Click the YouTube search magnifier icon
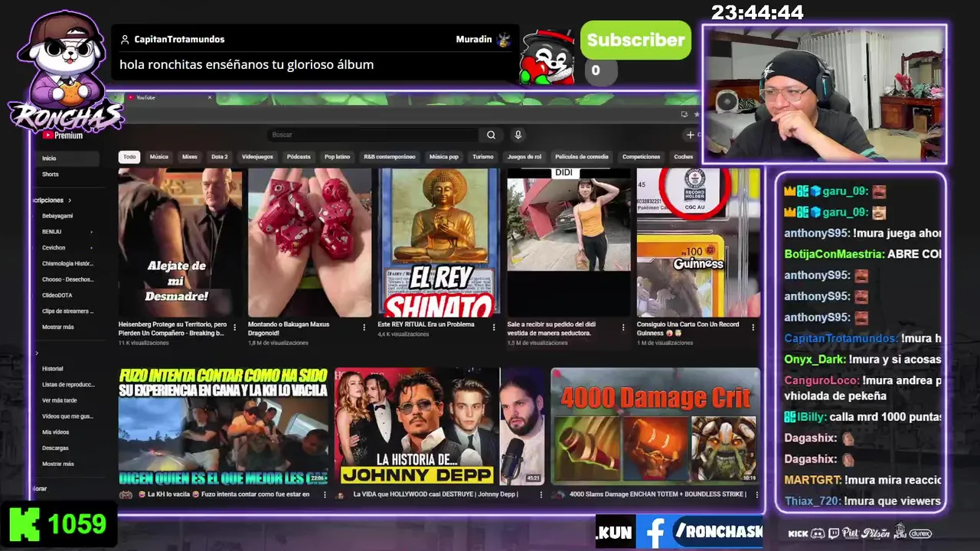Image resolution: width=980 pixels, height=551 pixels. click(491, 135)
